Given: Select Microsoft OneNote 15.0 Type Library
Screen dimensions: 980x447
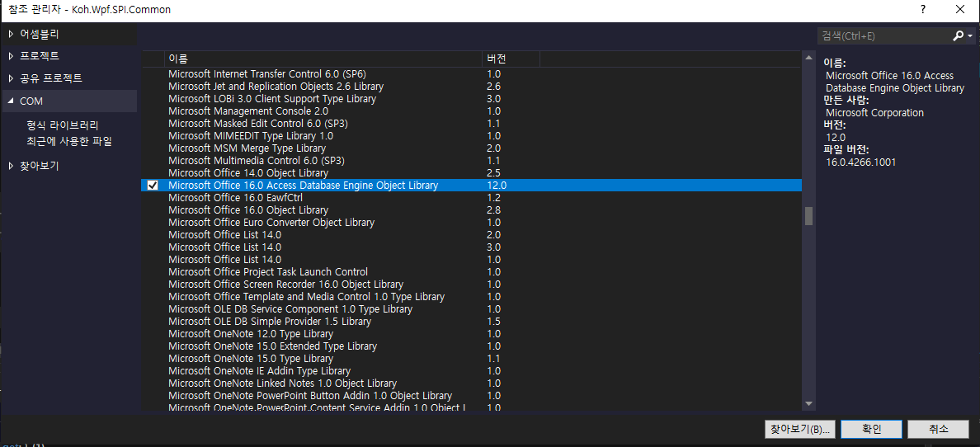Looking at the screenshot, I should point(472,358).
